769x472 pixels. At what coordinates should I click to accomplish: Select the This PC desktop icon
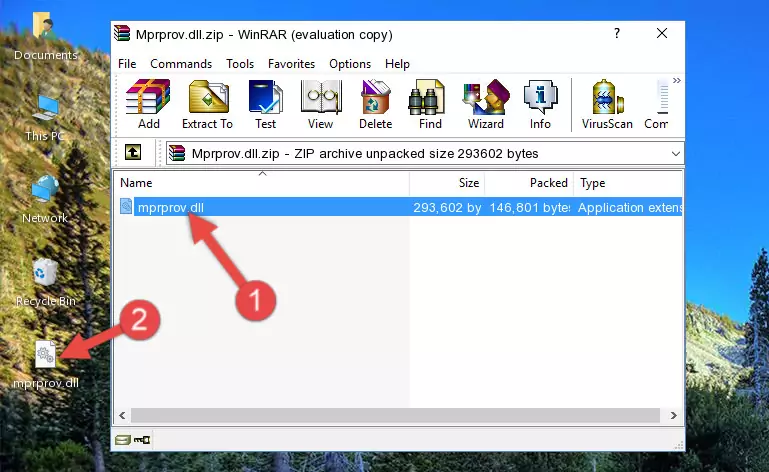(x=45, y=118)
